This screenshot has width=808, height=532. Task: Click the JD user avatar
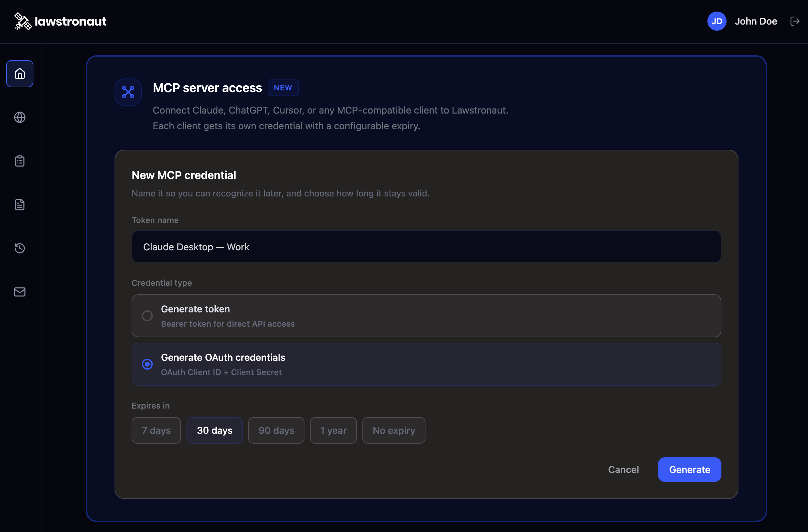click(x=717, y=21)
